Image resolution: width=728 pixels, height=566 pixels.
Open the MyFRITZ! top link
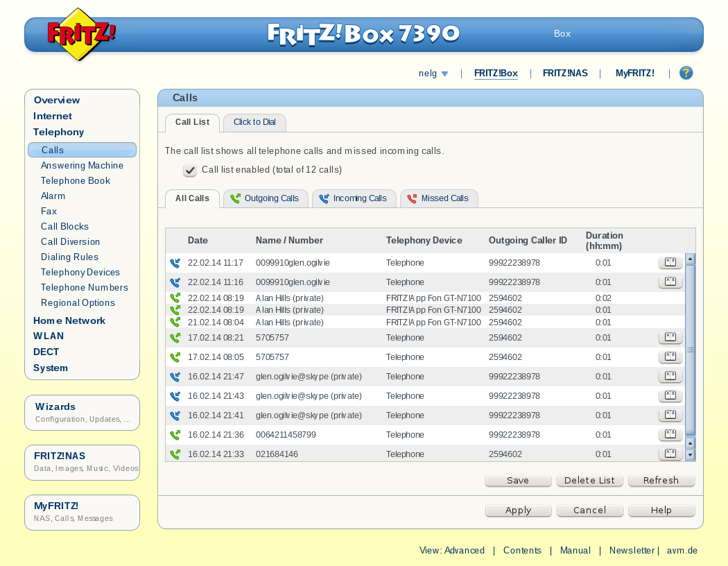pos(634,74)
